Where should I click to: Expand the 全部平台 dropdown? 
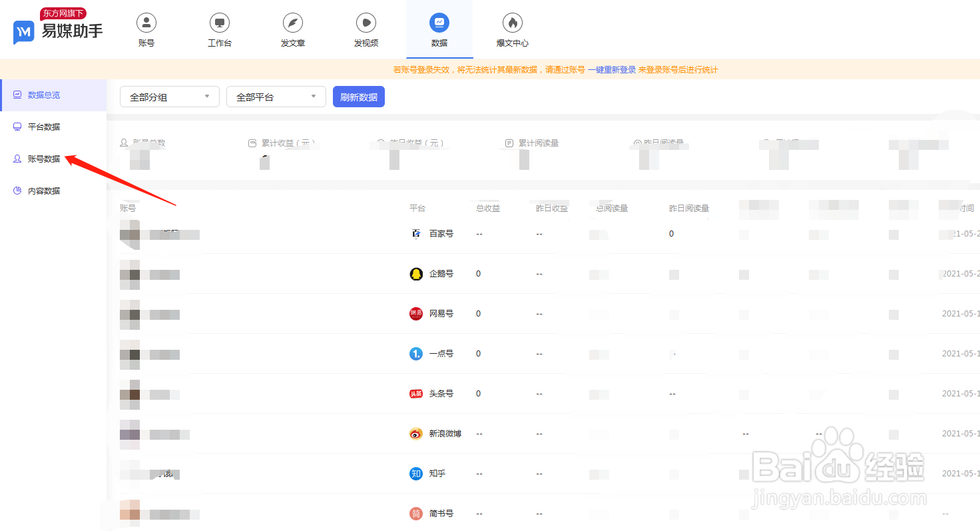(276, 97)
